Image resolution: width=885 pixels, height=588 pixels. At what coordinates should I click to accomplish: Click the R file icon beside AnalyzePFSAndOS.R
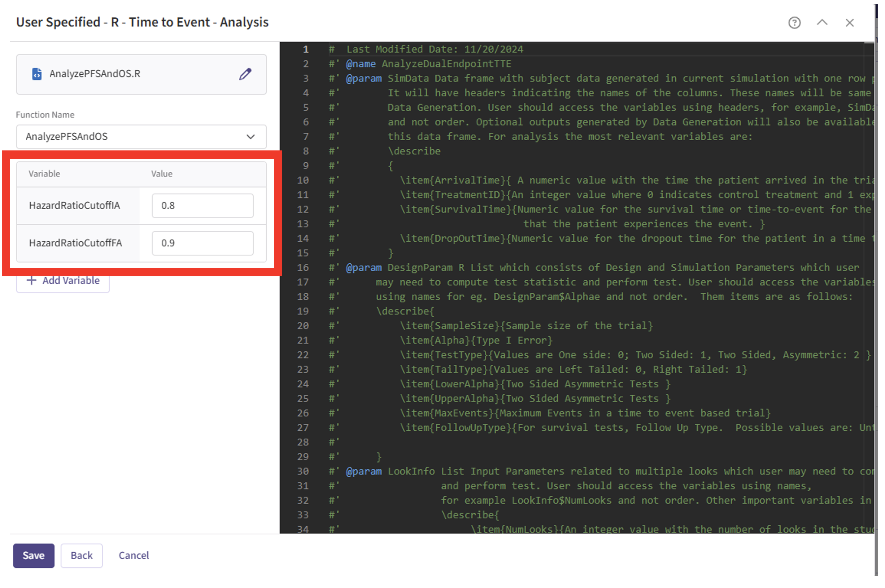(37, 74)
